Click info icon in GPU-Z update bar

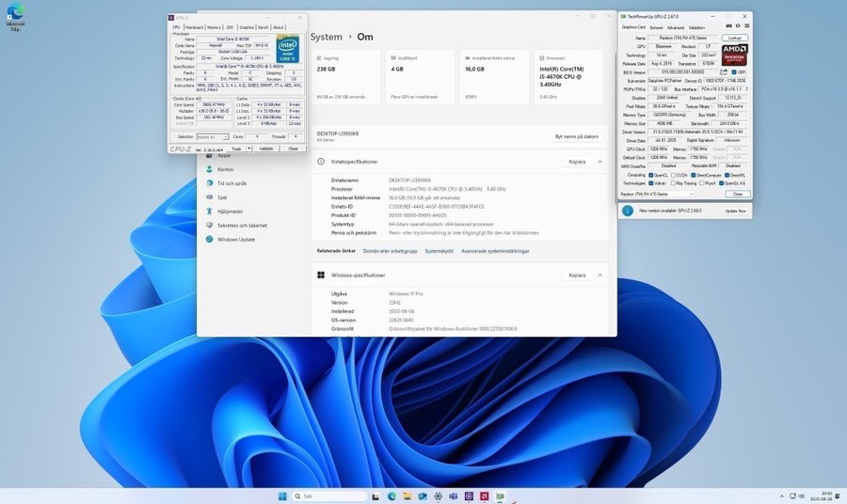tap(627, 211)
